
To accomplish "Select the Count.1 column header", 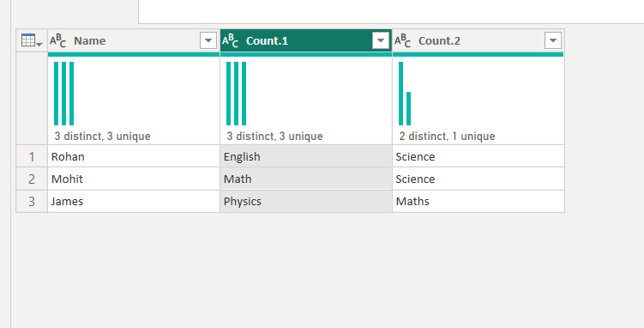I will 306,40.
